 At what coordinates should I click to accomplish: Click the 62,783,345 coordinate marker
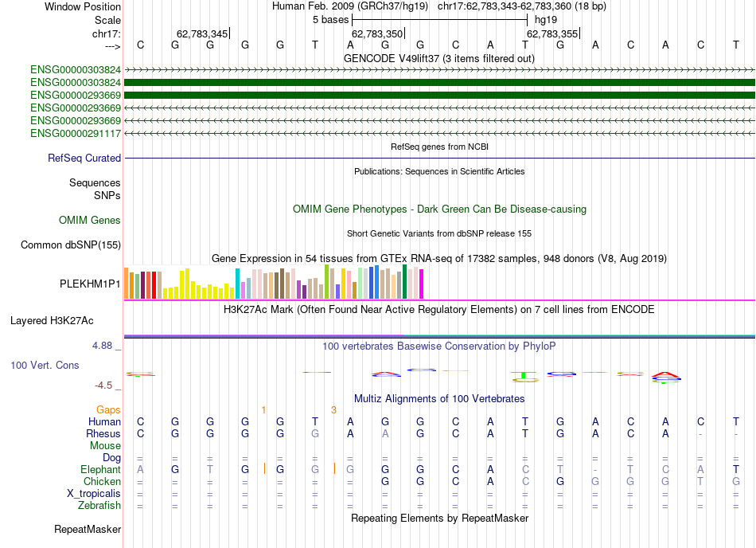pyautogui.click(x=203, y=33)
